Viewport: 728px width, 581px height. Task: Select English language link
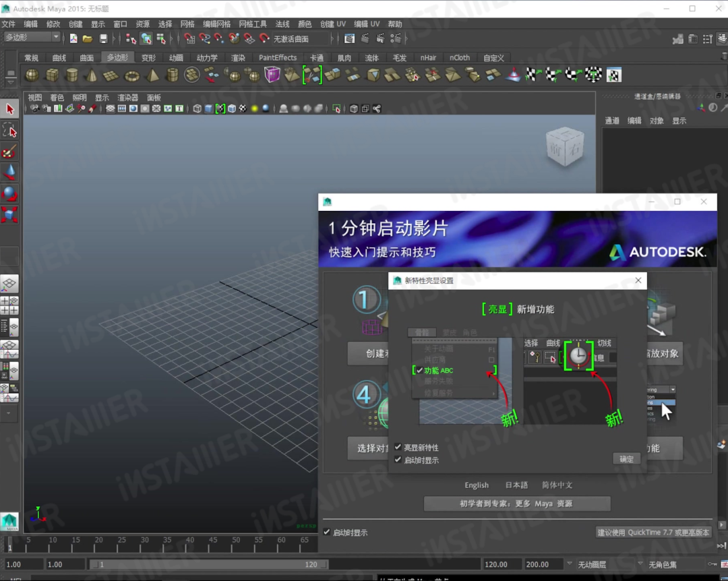477,485
